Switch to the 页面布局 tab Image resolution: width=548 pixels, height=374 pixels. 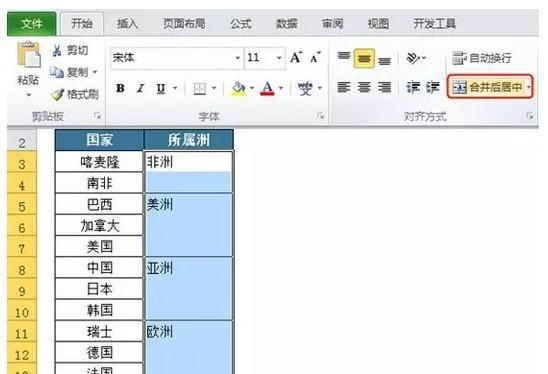coord(184,24)
